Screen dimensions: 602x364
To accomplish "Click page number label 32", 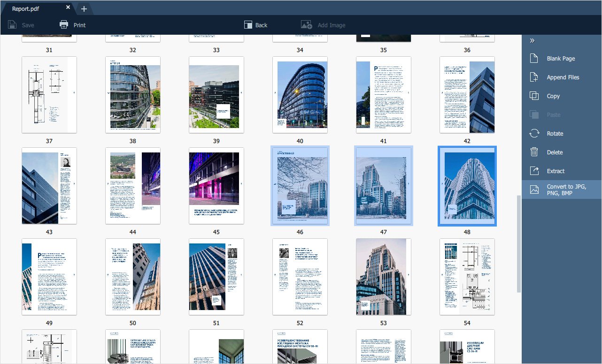I will pos(133,50).
